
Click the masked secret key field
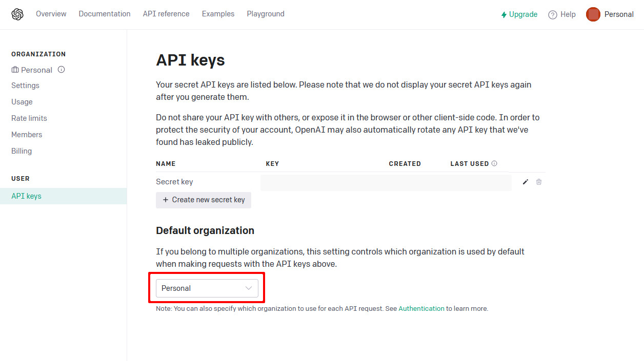point(386,182)
